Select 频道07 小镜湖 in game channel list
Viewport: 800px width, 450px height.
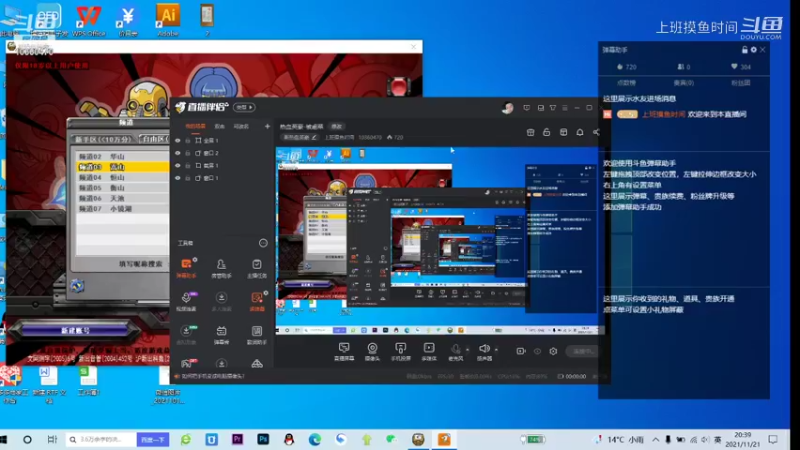tap(122, 209)
